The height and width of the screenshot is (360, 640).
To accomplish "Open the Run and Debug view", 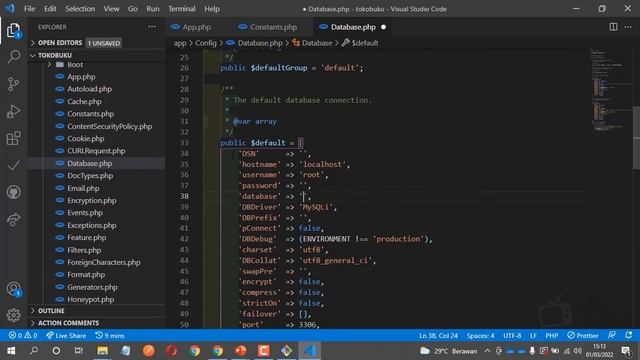I will [13, 111].
